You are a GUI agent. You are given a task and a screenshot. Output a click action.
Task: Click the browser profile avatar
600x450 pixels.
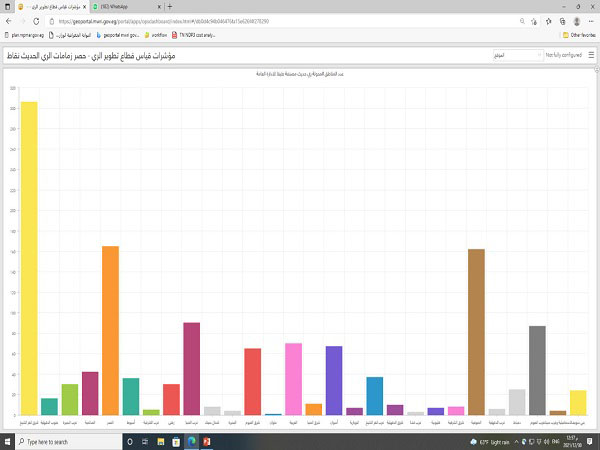(577, 20)
